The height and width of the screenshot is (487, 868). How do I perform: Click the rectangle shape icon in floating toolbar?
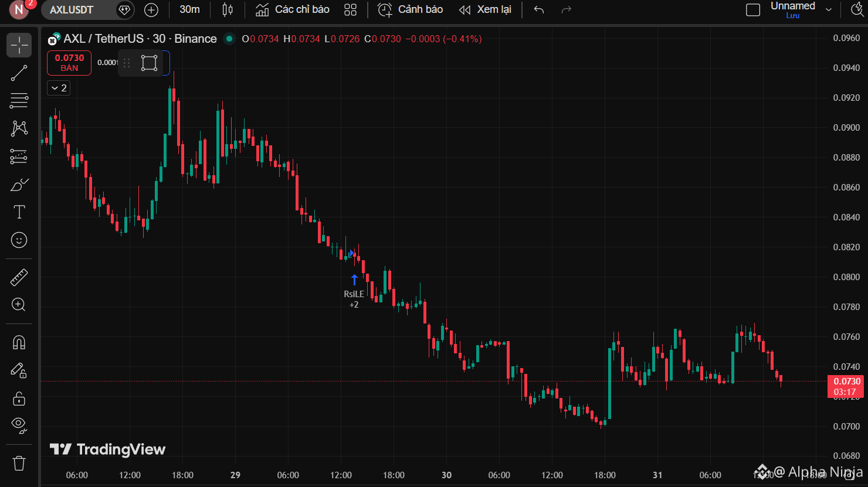point(150,63)
